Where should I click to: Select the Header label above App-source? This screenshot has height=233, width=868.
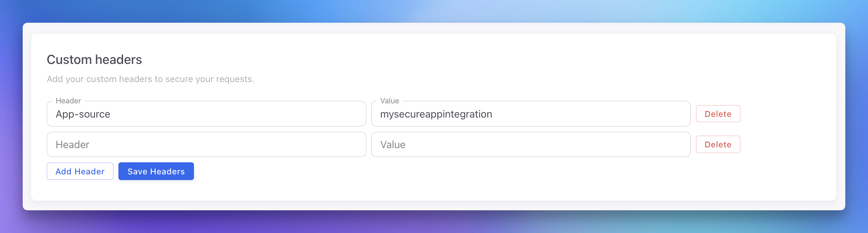coord(68,101)
